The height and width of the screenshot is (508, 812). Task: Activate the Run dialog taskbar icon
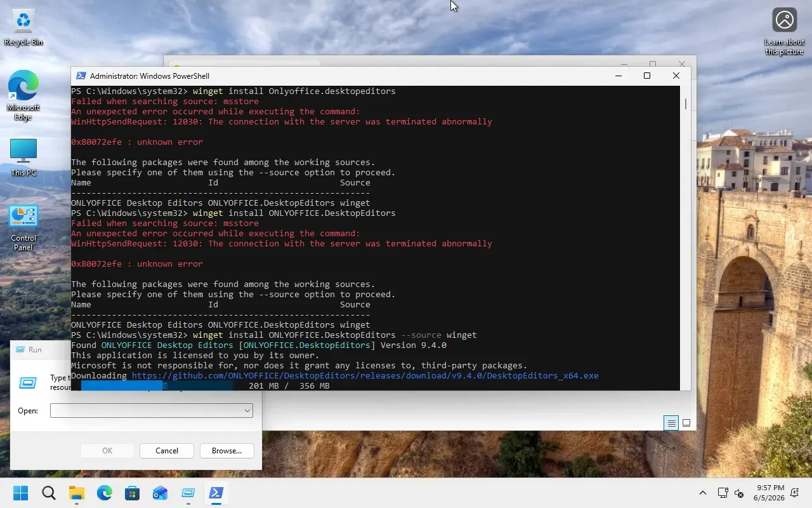click(x=188, y=493)
